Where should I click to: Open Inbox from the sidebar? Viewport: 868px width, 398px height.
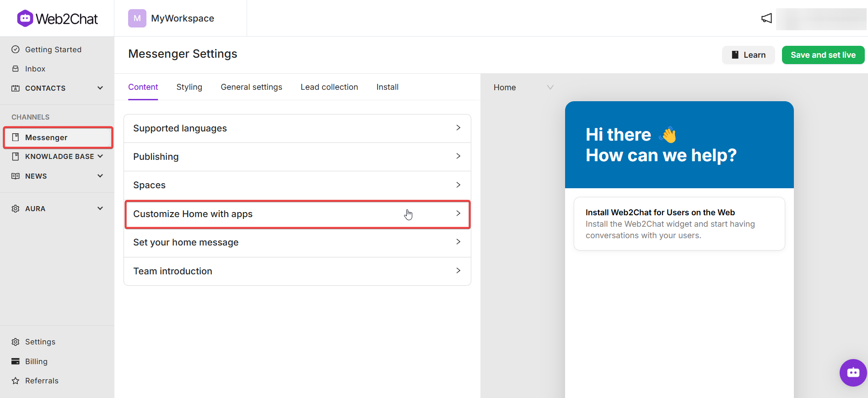[x=35, y=69]
